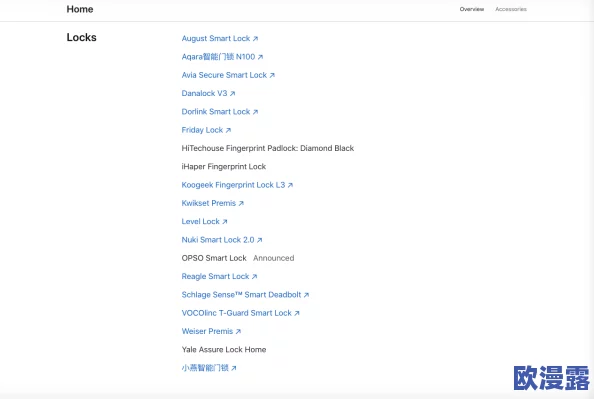The image size is (594, 399).
Task: Select the HiTechouse Fingerprint Padlock text
Action: pyautogui.click(x=267, y=148)
